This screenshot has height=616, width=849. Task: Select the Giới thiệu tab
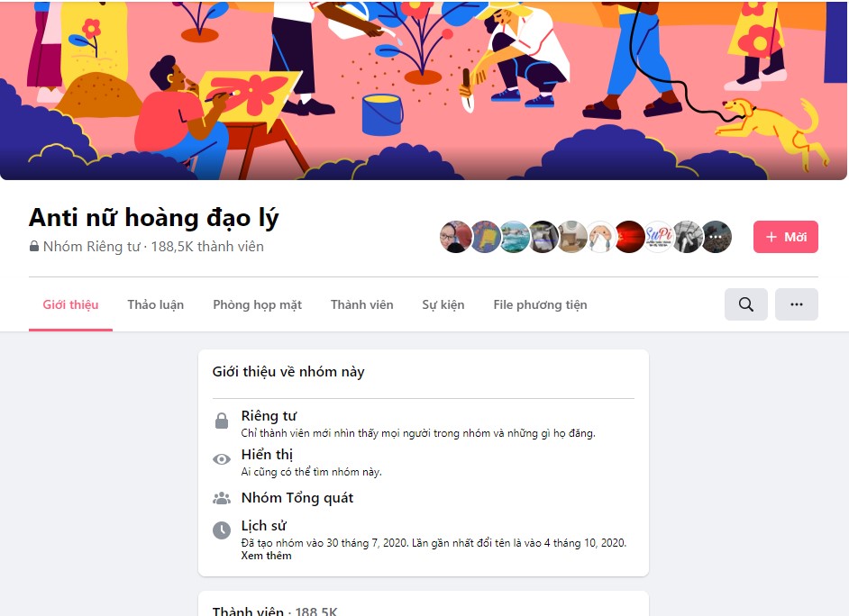(70, 304)
